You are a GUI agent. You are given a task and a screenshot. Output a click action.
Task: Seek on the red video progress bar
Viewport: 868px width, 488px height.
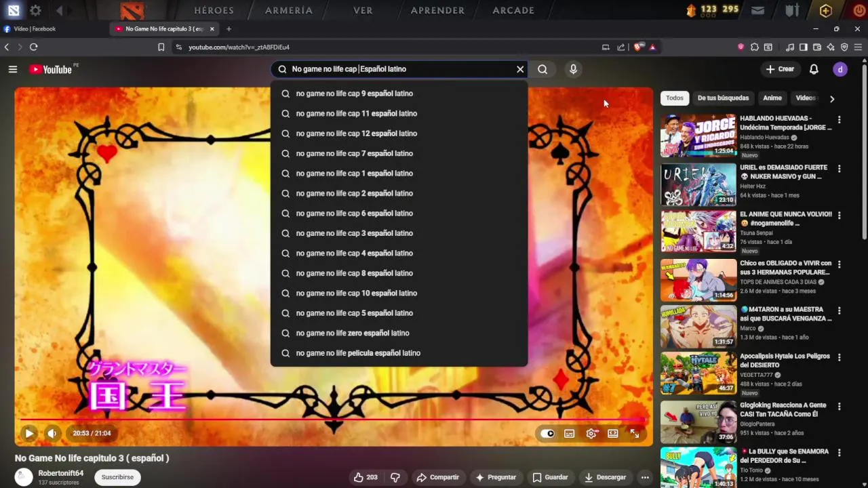(x=332, y=420)
